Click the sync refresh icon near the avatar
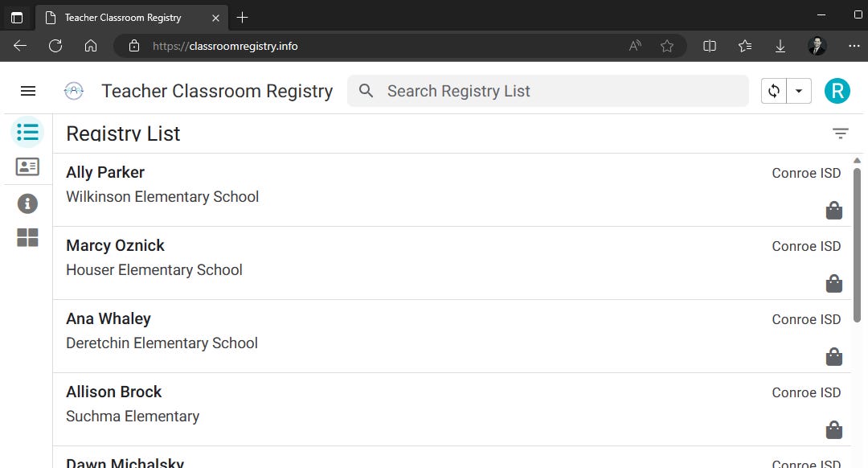Image resolution: width=868 pixels, height=468 pixels. pyautogui.click(x=773, y=90)
